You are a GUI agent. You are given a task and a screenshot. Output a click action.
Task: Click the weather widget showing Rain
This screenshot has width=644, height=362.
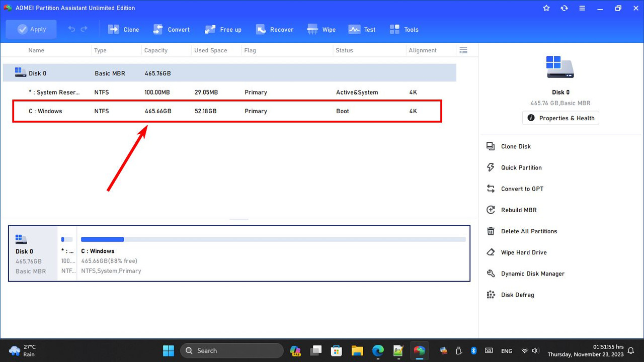23,350
